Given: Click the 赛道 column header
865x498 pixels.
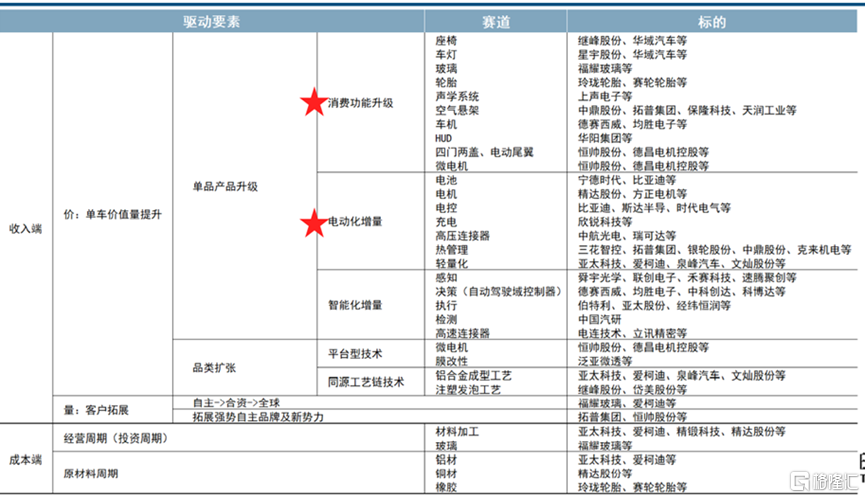Looking at the screenshot, I should [495, 22].
